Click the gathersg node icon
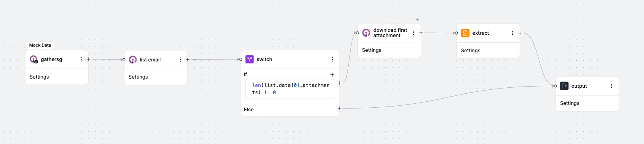This screenshot has width=644, height=144. click(34, 59)
